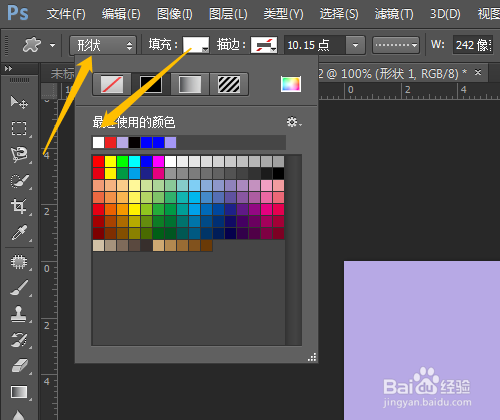The image size is (500, 420).
Task: Choose cyan swatch in top row
Action: click(x=134, y=161)
